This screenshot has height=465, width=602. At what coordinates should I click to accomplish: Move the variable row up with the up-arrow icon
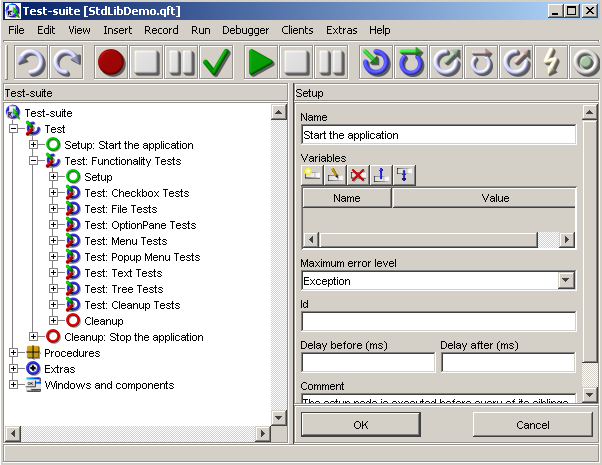click(x=381, y=175)
